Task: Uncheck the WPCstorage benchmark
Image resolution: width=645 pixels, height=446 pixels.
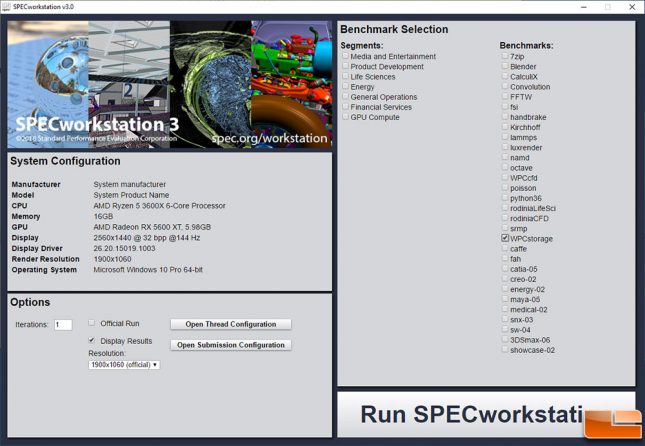Action: pyautogui.click(x=505, y=238)
